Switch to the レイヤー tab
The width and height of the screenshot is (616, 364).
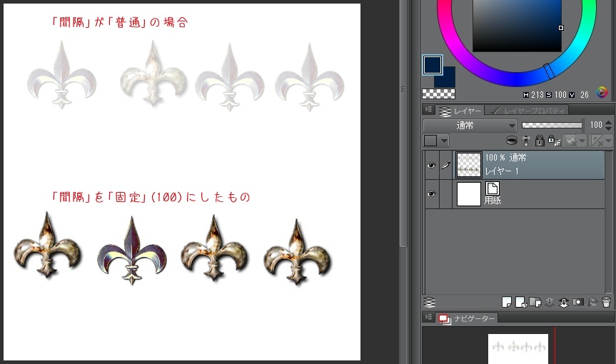point(459,111)
